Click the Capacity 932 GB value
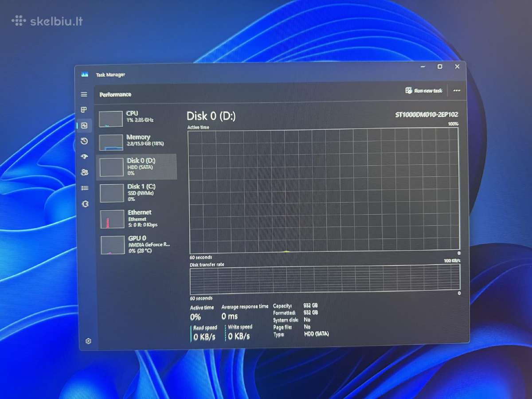 click(310, 305)
